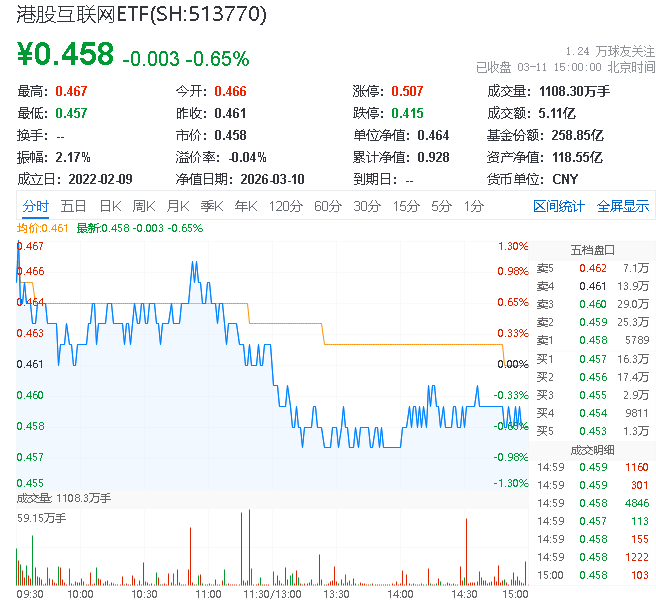Image resolution: width=656 pixels, height=613 pixels.
Task: Switch to the 120分 interval tab
Action: (285, 206)
